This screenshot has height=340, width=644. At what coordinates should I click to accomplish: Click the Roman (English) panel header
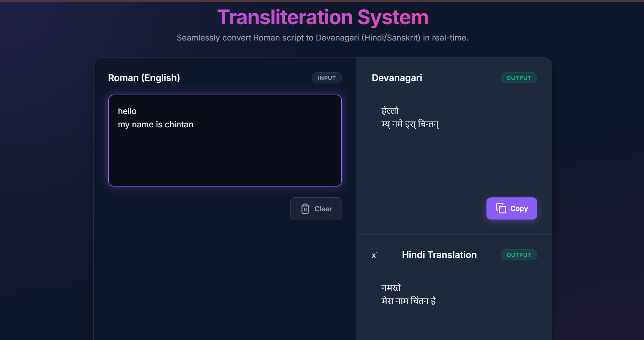[x=144, y=78]
